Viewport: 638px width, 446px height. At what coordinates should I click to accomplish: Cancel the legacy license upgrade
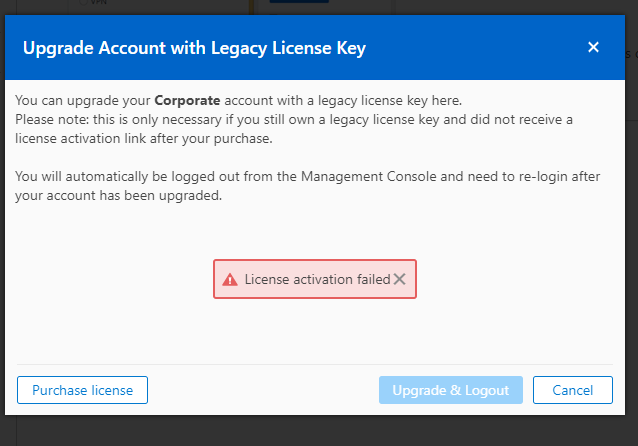pos(572,390)
